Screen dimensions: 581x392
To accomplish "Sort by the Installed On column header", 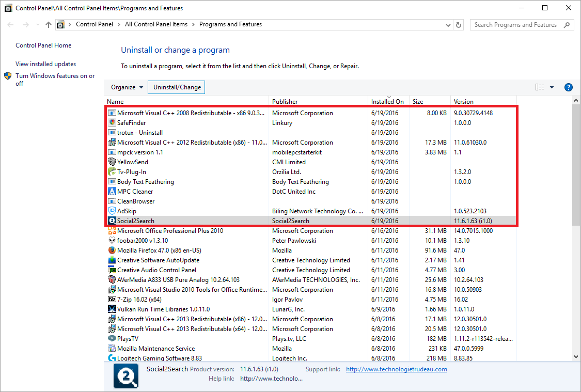I will (387, 102).
